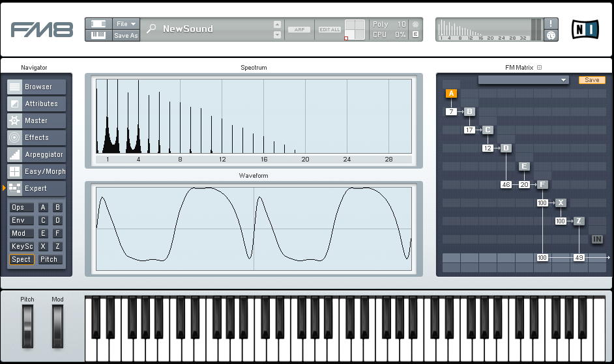This screenshot has height=364, width=614.
Task: Switch to the Env expert tab
Action: tap(21, 220)
